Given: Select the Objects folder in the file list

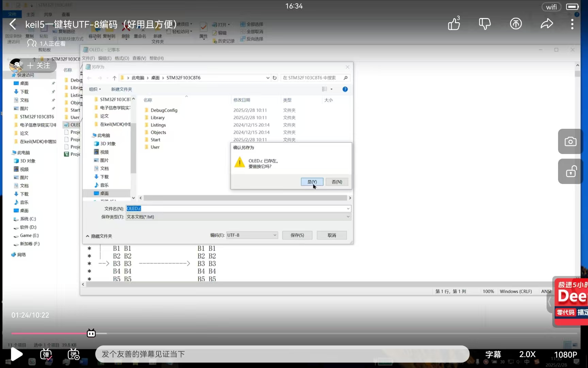Looking at the screenshot, I should pyautogui.click(x=158, y=132).
